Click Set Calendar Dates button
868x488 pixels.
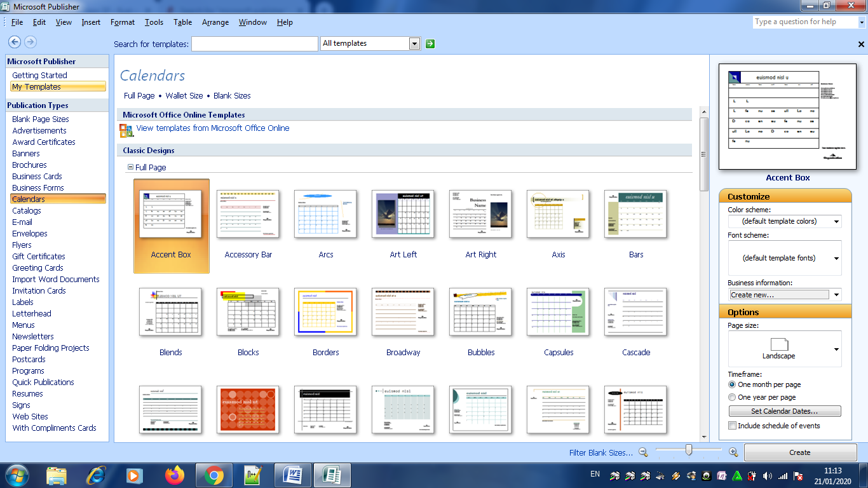point(785,411)
